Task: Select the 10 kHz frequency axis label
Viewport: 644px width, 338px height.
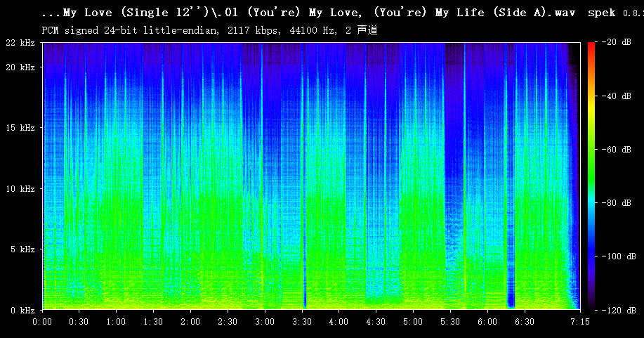Action: pyautogui.click(x=20, y=189)
